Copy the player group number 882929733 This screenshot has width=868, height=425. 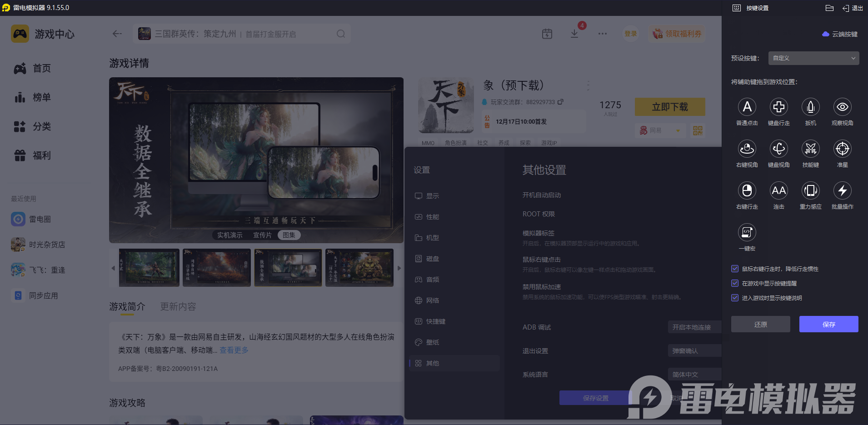tap(560, 102)
